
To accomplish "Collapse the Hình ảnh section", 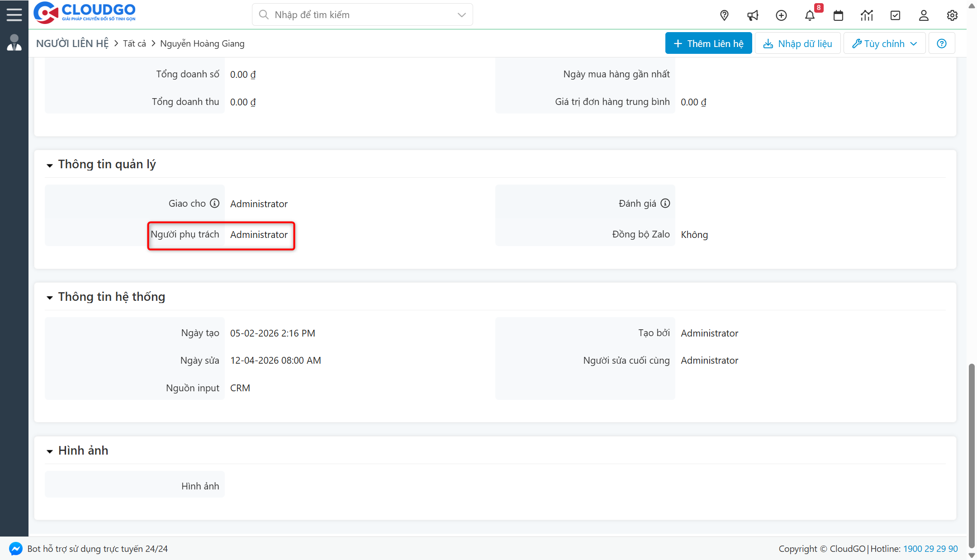I will pyautogui.click(x=50, y=451).
